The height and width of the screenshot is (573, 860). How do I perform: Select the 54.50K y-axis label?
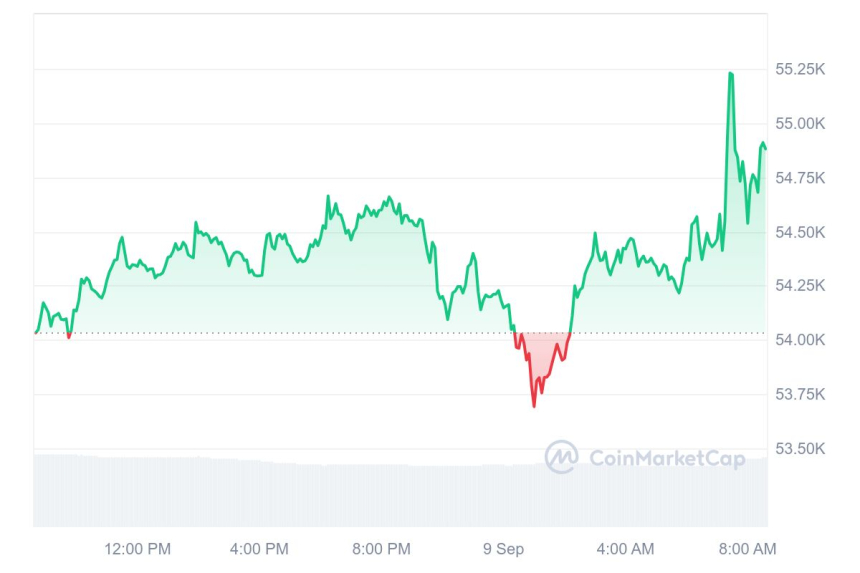pos(800,232)
